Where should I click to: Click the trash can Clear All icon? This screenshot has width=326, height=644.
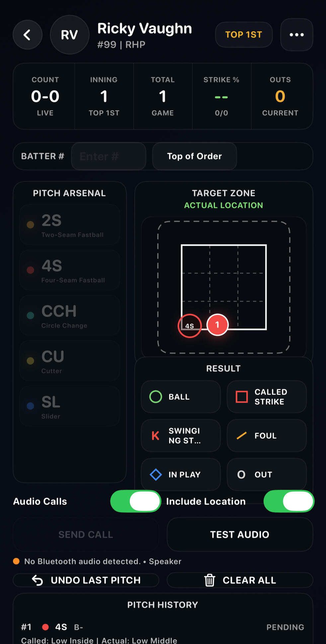pos(209,580)
